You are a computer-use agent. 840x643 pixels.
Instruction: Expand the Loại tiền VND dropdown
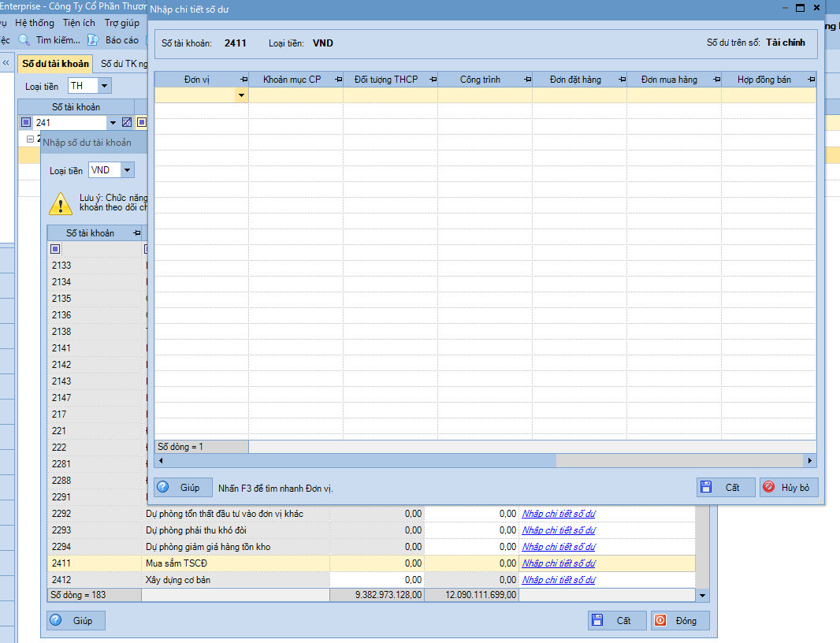pos(127,170)
